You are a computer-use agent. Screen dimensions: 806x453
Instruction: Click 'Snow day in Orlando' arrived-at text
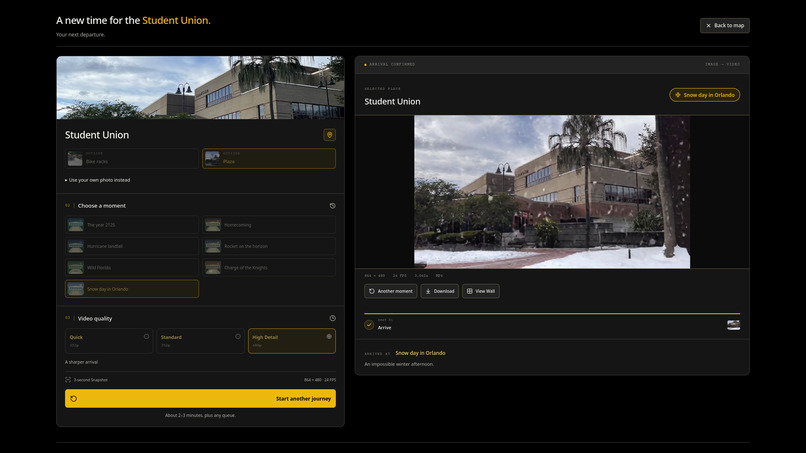[x=420, y=353]
